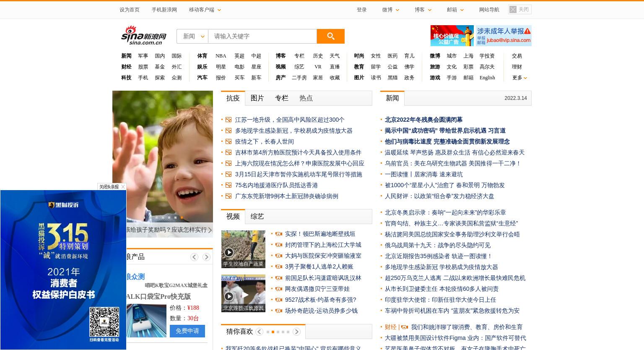Click the next arrow in the 猜你喜欢 section
This screenshot has height=350, width=644.
click(296, 332)
